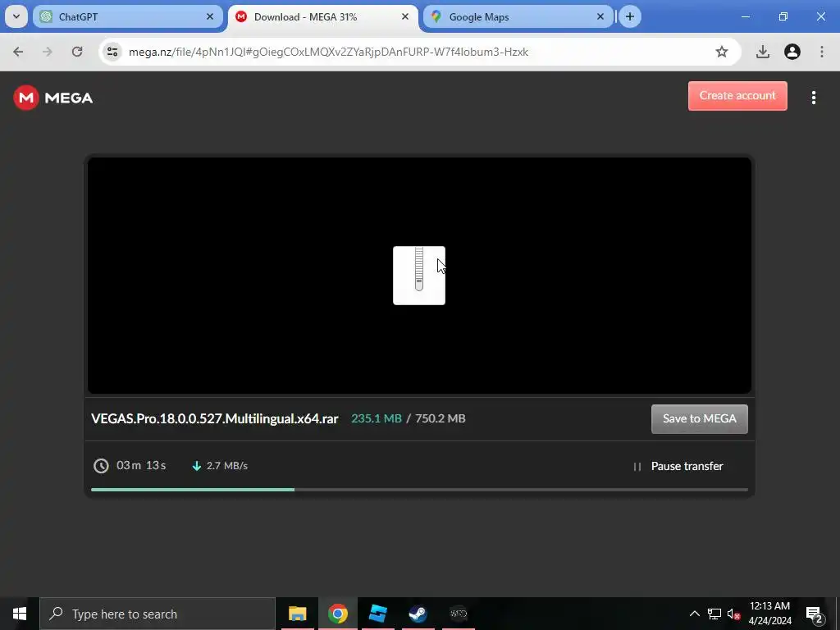The width and height of the screenshot is (840, 630).
Task: Open the notification center
Action: [x=815, y=614]
